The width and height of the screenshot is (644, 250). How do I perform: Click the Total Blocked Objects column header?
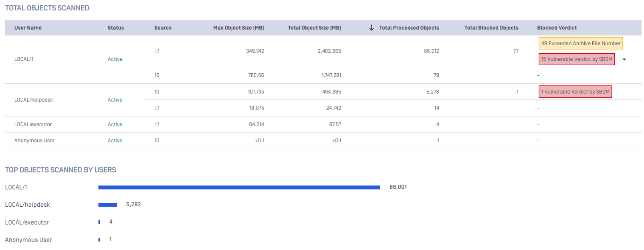tap(491, 28)
